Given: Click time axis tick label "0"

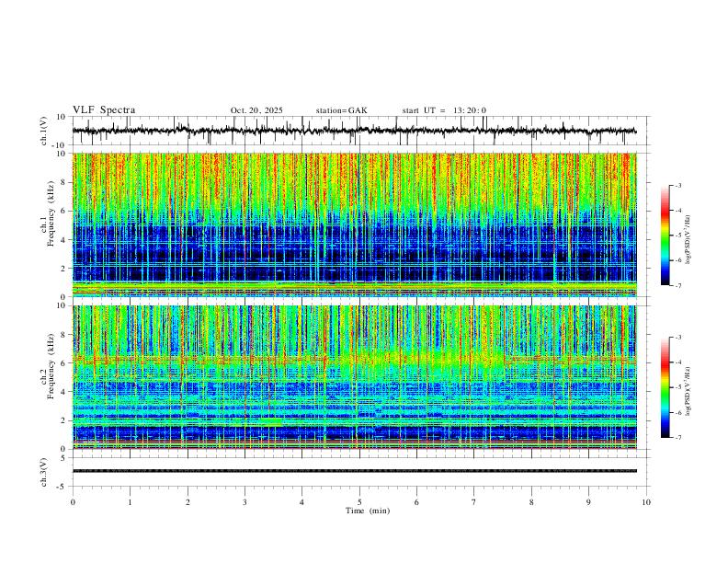Looking at the screenshot, I should tap(73, 502).
